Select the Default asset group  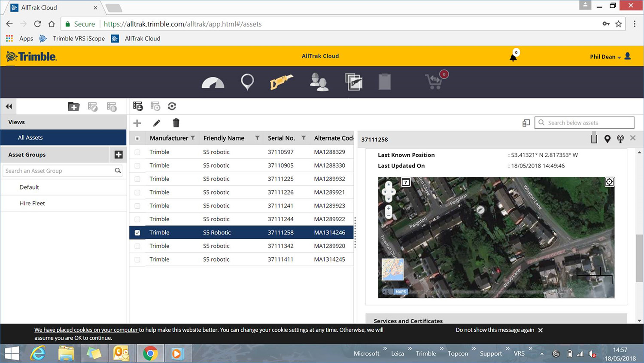tap(64, 187)
